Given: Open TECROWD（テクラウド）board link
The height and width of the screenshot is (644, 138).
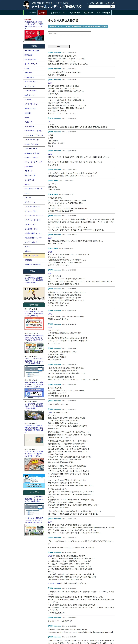Looking at the screenshot, I should [x=34, y=135].
